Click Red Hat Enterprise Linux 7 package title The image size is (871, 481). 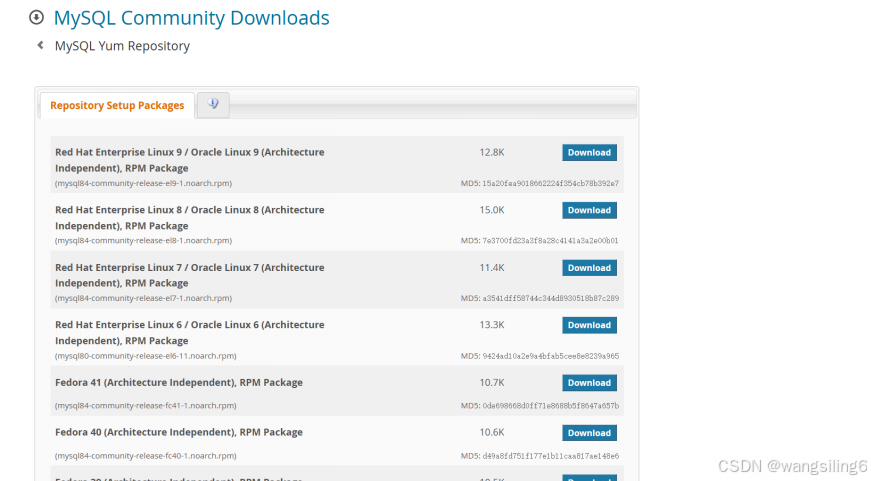click(189, 275)
